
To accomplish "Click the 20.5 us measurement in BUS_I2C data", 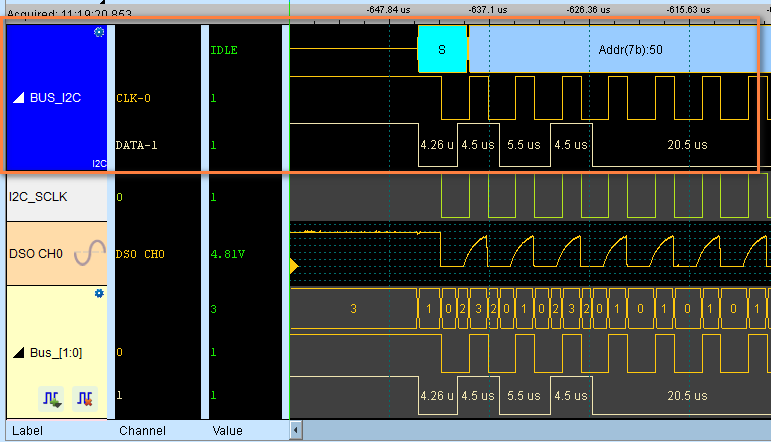I will pos(687,145).
